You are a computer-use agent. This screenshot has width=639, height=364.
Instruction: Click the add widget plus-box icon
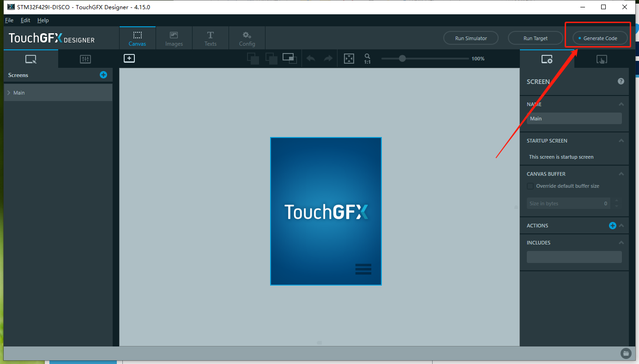(x=129, y=59)
